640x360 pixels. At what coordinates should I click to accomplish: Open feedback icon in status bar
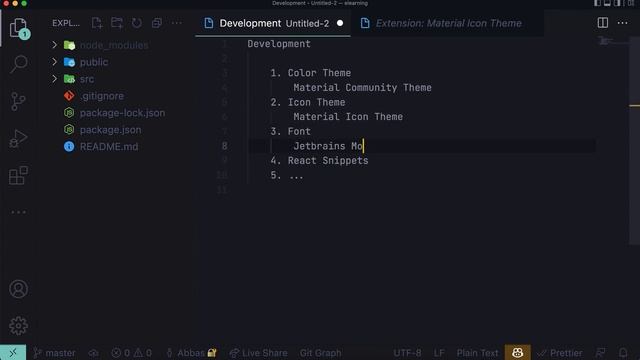point(600,353)
